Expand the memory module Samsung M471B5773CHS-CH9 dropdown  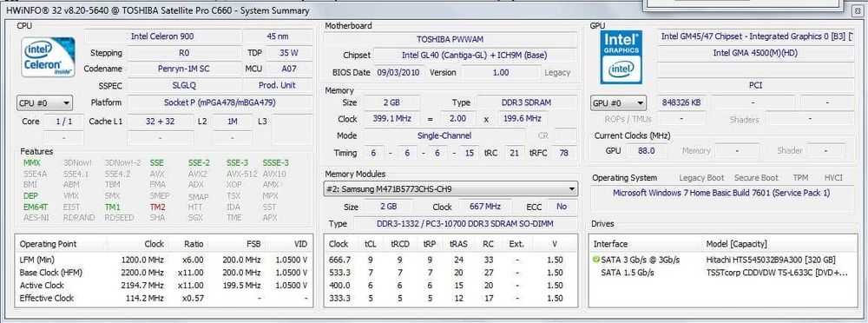[450, 189]
